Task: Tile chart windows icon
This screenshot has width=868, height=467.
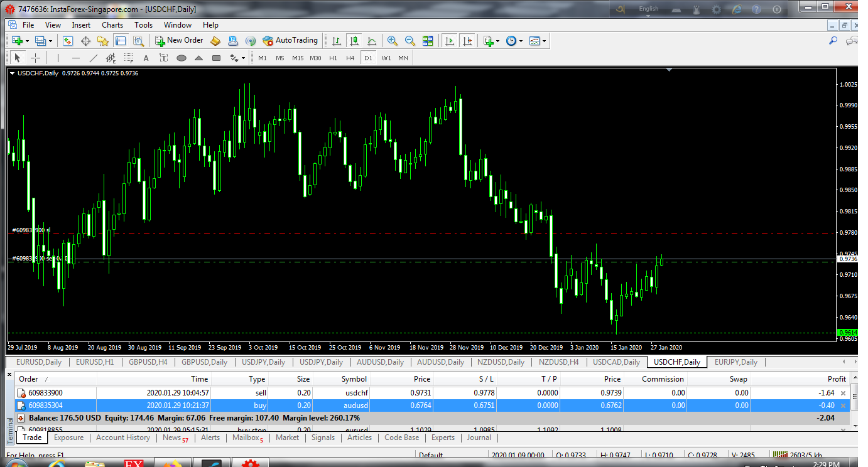Action: click(428, 41)
